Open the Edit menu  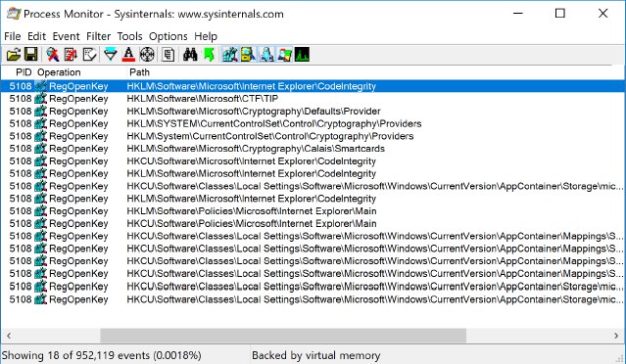(36, 36)
